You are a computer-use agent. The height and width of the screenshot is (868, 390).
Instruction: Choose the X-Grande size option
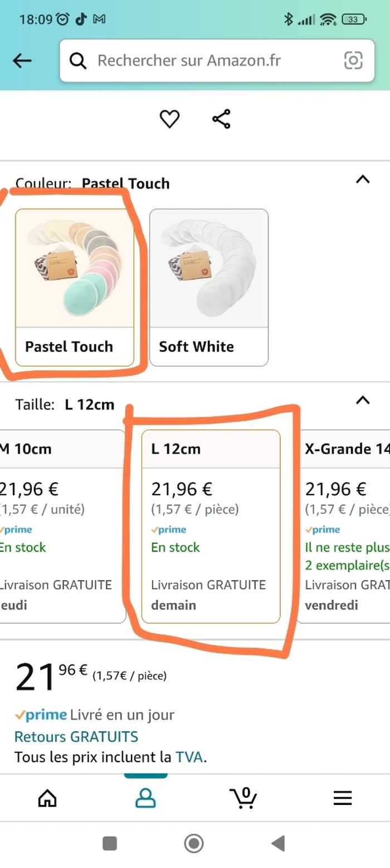coord(345,525)
